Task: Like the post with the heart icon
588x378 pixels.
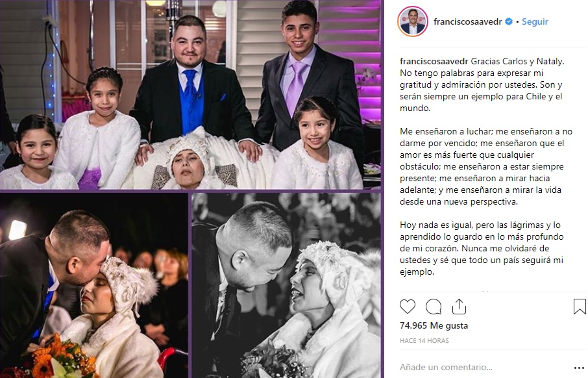Action: point(408,307)
